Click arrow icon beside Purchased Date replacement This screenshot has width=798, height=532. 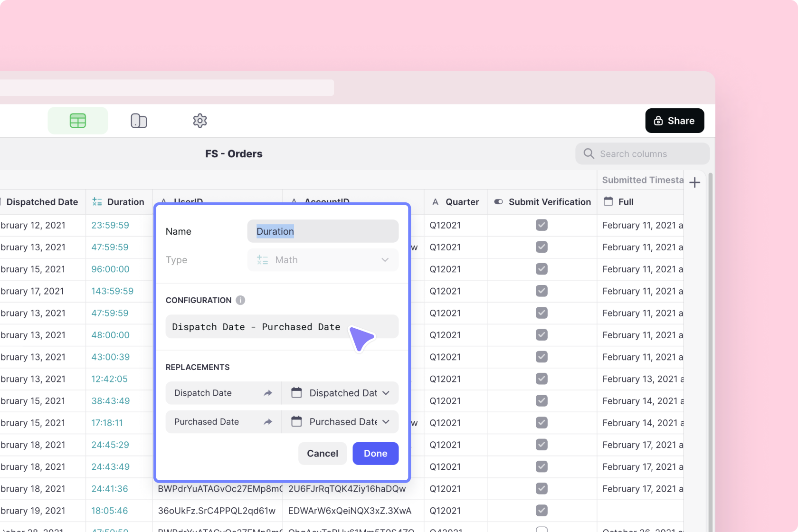pos(268,422)
